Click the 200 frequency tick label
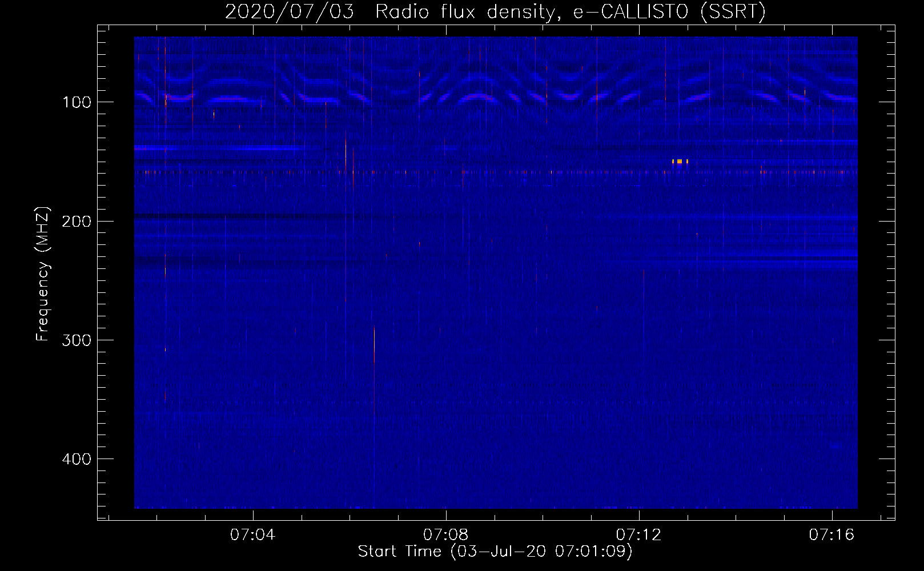This screenshot has height=571, width=924. pyautogui.click(x=77, y=222)
